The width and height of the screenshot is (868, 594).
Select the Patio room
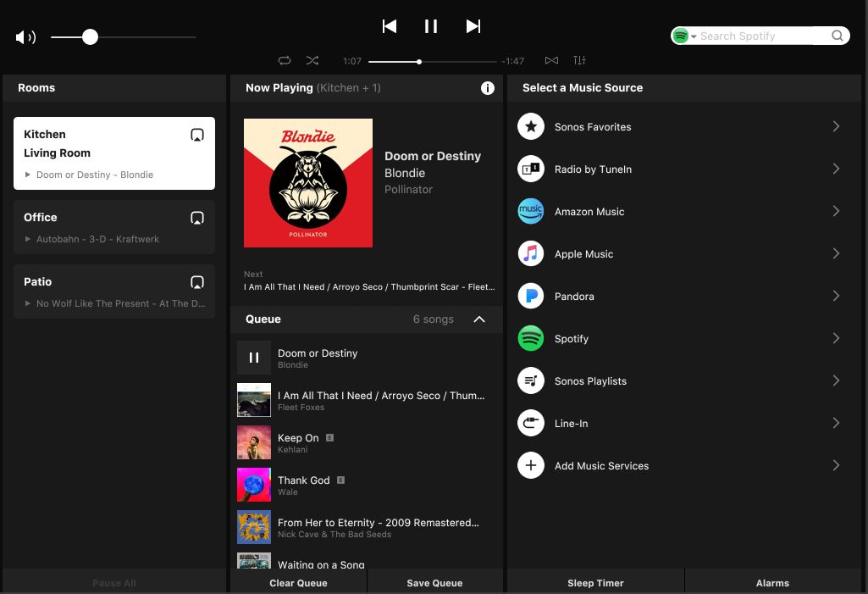tap(114, 291)
